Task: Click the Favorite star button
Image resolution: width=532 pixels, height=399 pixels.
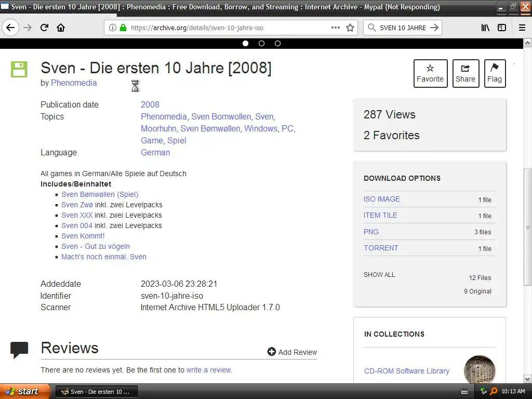Action: 430,73
